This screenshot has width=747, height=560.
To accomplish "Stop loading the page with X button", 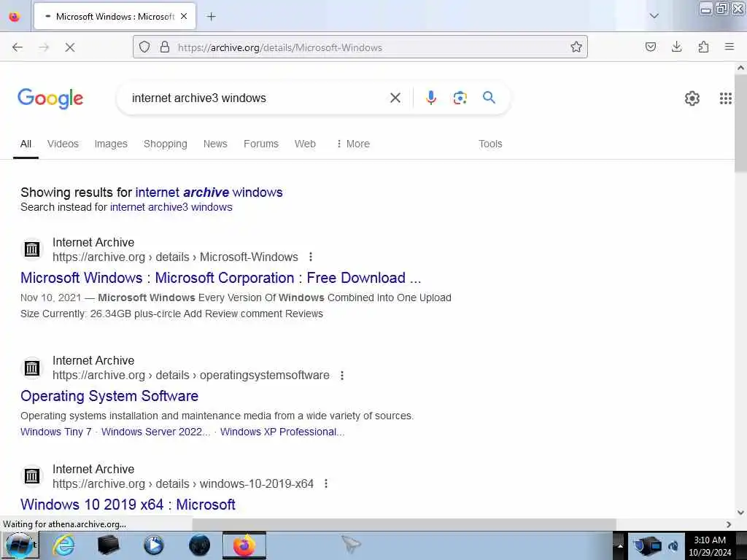I will point(69,47).
